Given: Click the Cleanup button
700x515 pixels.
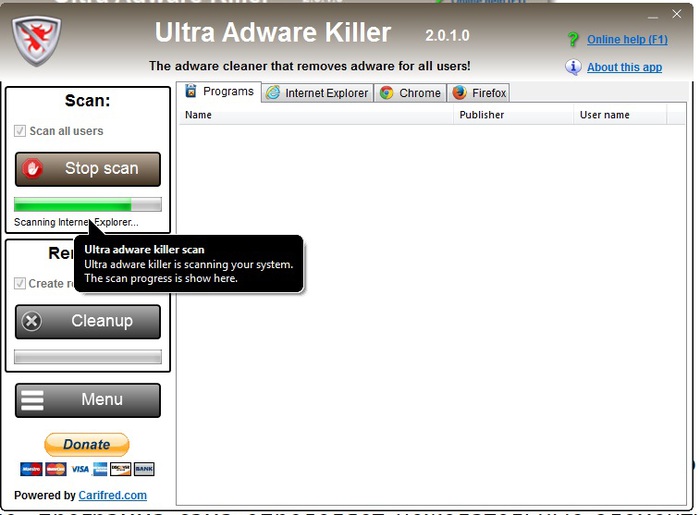Looking at the screenshot, I should (x=88, y=321).
